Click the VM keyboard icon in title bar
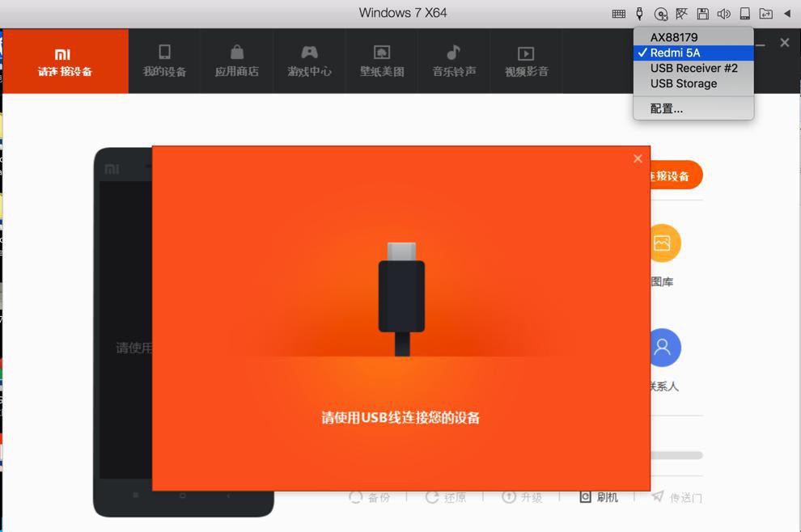The height and width of the screenshot is (532, 801). tap(619, 14)
